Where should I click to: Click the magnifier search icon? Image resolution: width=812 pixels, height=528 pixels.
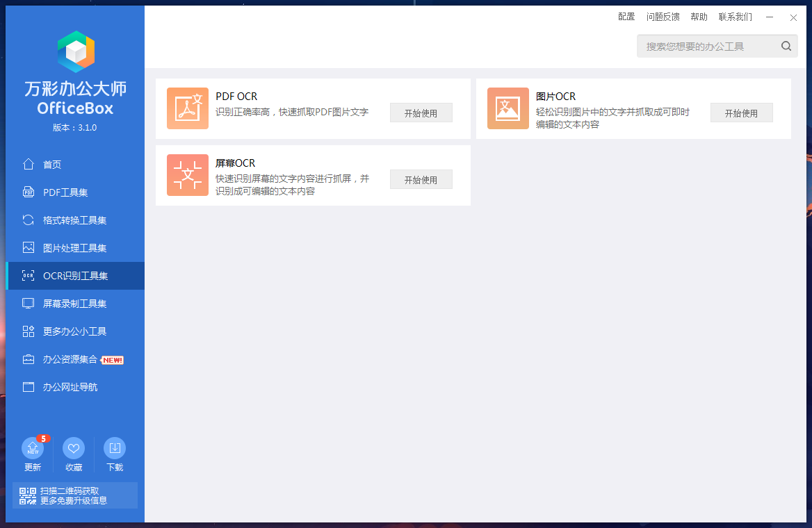point(786,46)
